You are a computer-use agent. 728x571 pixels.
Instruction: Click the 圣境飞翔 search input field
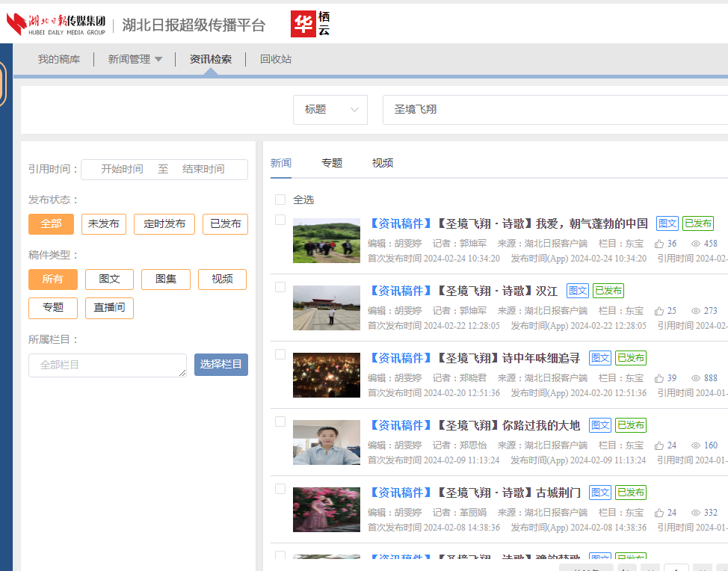(x=553, y=110)
